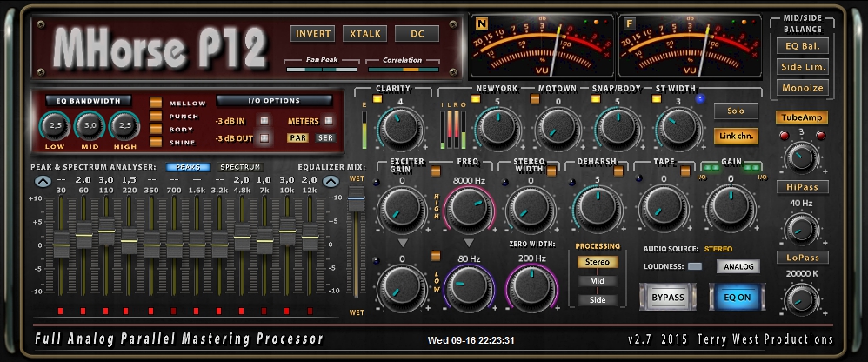This screenshot has width=868, height=362.
Task: Click the 10k EQ fader
Action: coord(287,232)
